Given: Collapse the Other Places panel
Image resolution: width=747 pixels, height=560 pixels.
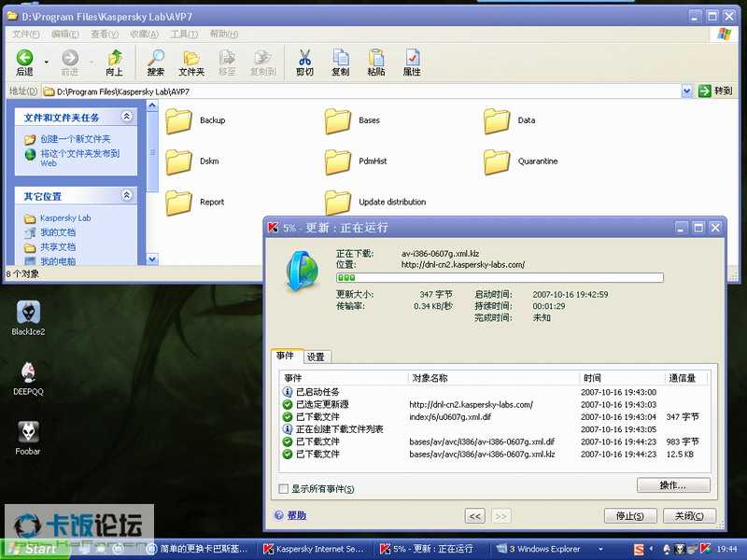Looking at the screenshot, I should click(x=127, y=195).
